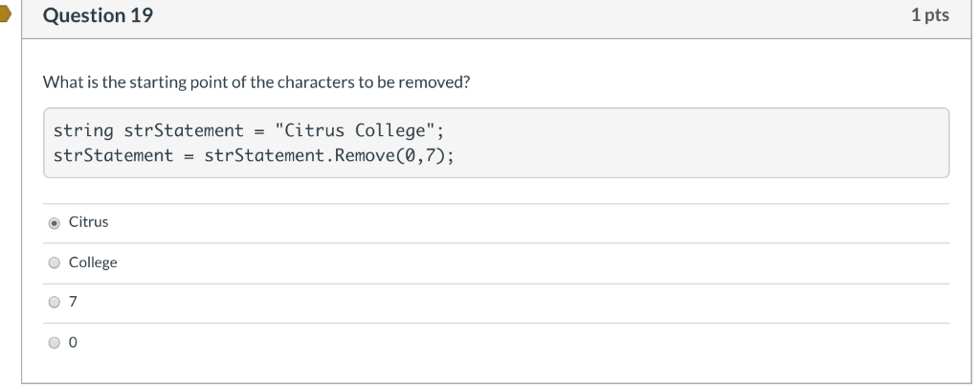Click the "Citrus College" string literal in code
The width and height of the screenshot is (980, 388).
pos(354,130)
